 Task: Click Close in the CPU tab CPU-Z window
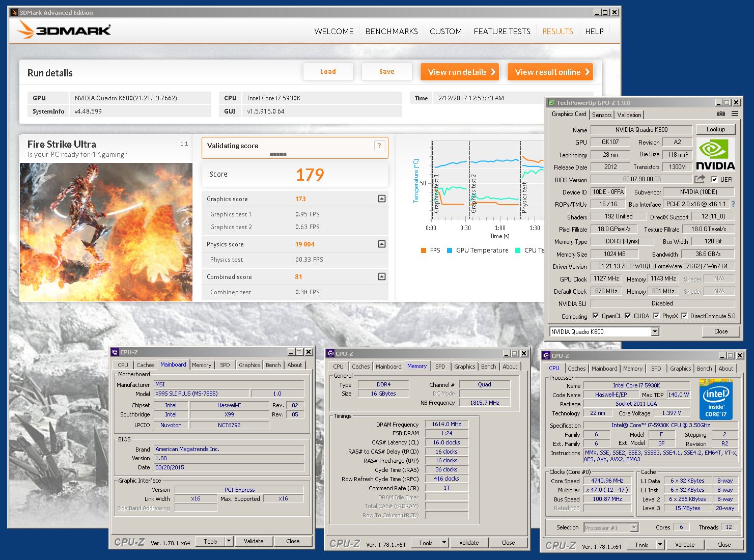point(724,545)
